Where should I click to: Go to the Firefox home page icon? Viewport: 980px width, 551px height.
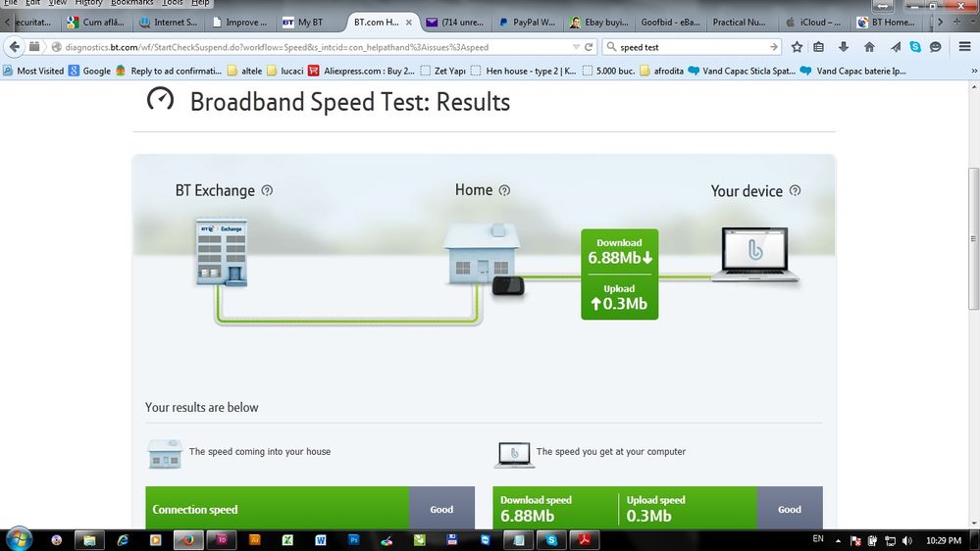point(869,47)
